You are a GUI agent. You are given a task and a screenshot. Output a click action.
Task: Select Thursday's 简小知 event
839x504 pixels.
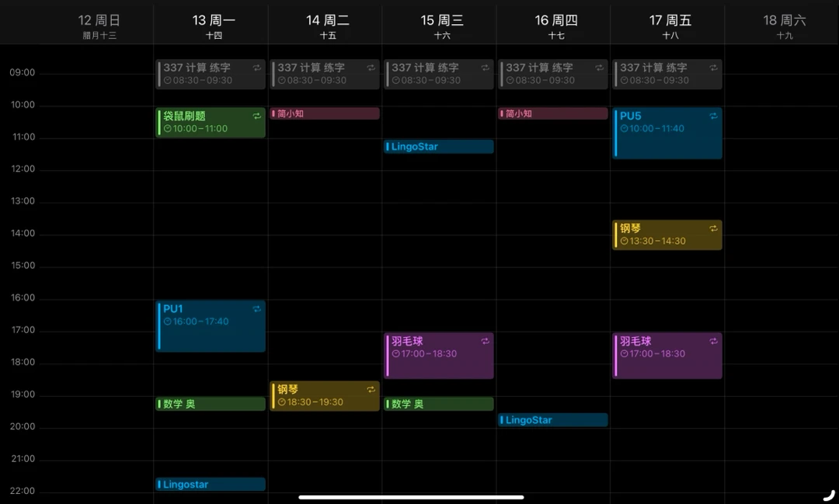pyautogui.click(x=553, y=113)
